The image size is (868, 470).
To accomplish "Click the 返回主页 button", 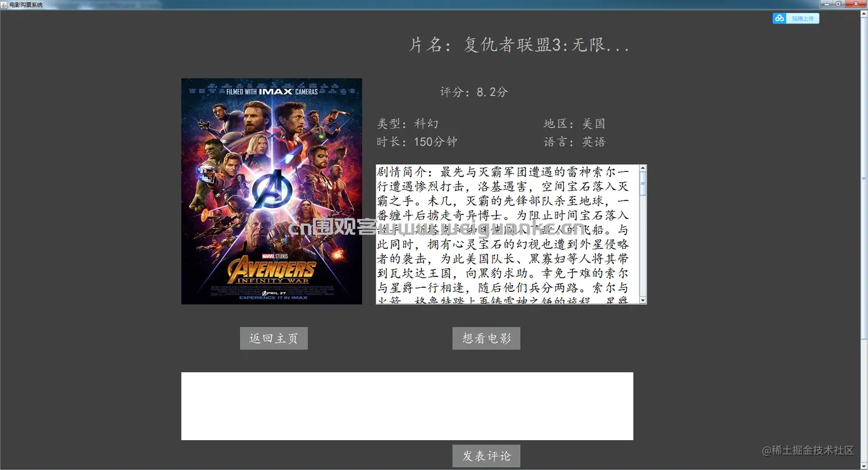I will tap(274, 338).
